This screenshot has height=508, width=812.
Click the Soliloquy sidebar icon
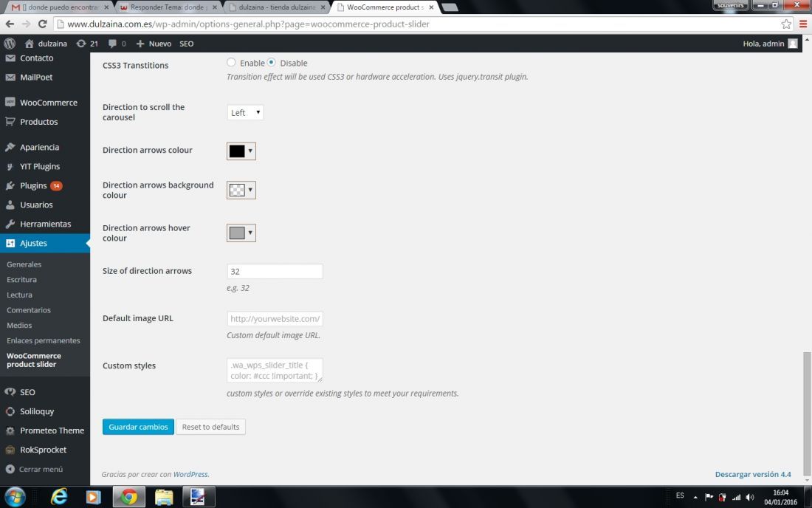(10, 411)
